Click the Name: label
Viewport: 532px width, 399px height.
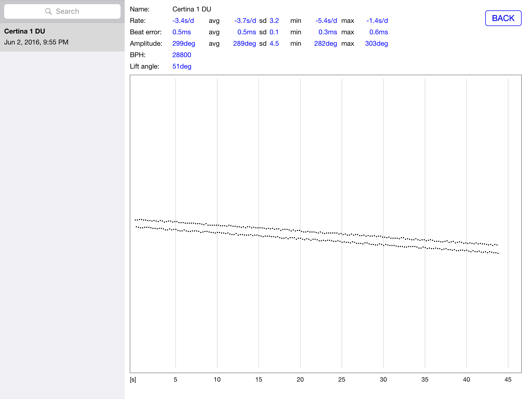coord(140,9)
